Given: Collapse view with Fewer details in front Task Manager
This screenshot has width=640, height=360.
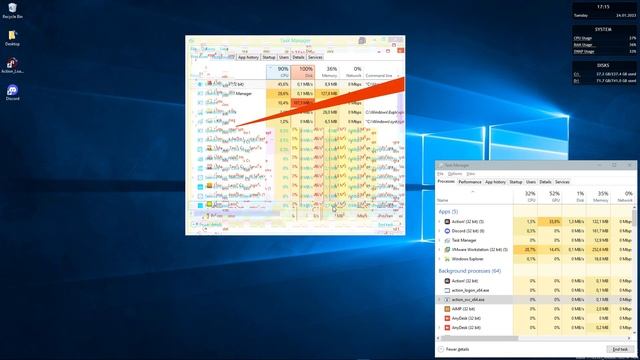Looking at the screenshot, I should point(454,349).
